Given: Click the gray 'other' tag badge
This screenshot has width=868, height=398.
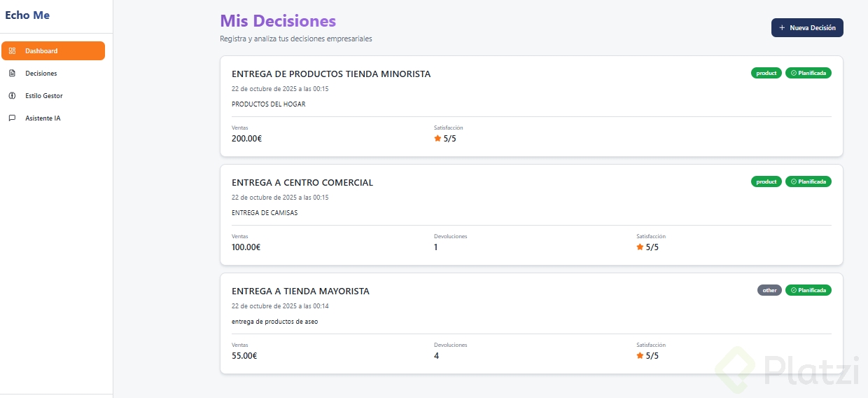Looking at the screenshot, I should (769, 290).
